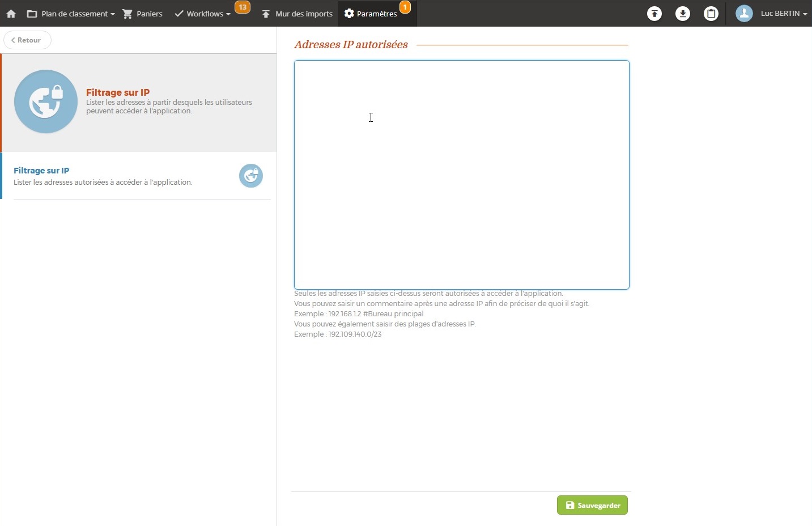This screenshot has width=812, height=526.
Task: Click the Workflows checkmark icon
Action: click(x=179, y=14)
